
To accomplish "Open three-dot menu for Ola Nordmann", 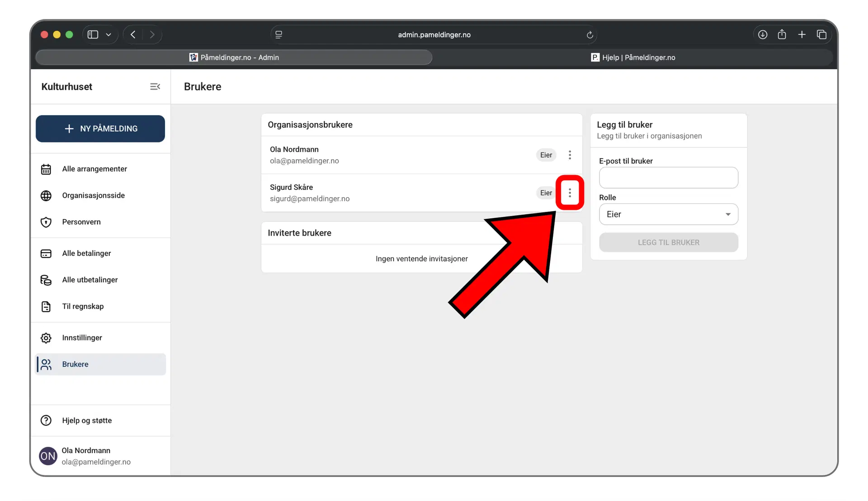I will click(x=570, y=155).
